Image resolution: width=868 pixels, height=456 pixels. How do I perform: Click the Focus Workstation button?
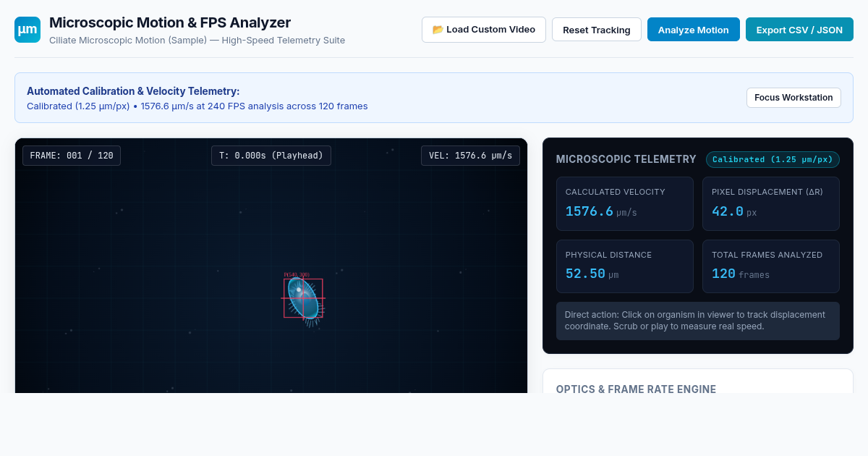pyautogui.click(x=793, y=98)
